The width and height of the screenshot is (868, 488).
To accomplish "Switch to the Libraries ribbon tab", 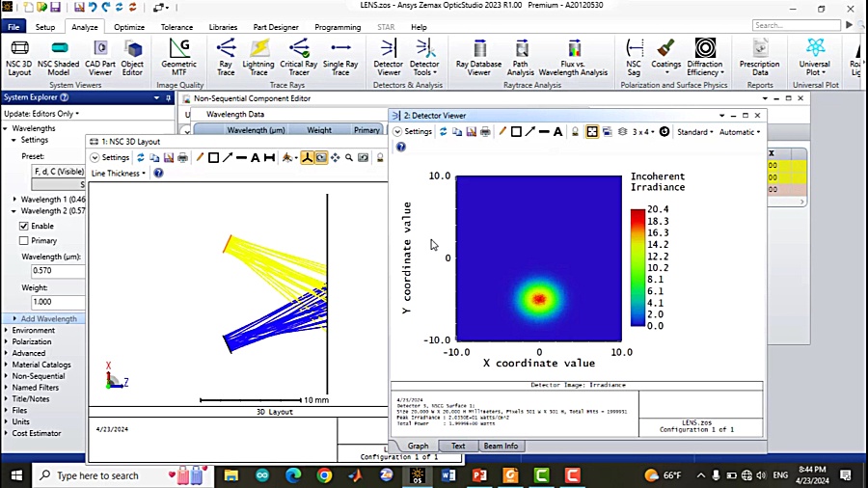I will pos(223,27).
